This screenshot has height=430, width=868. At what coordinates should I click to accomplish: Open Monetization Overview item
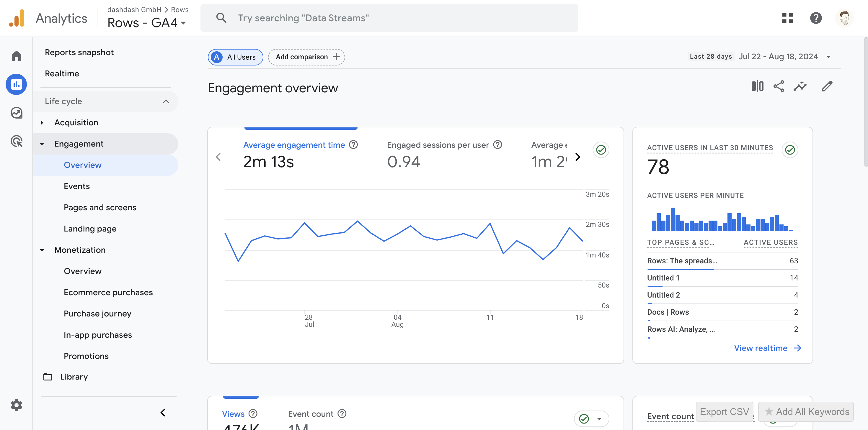(x=83, y=271)
